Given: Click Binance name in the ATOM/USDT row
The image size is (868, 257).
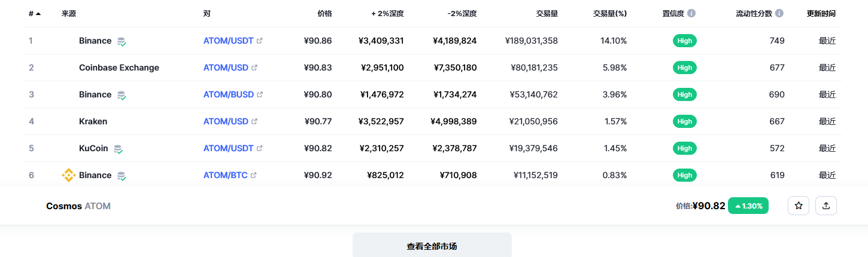Looking at the screenshot, I should coord(95,41).
